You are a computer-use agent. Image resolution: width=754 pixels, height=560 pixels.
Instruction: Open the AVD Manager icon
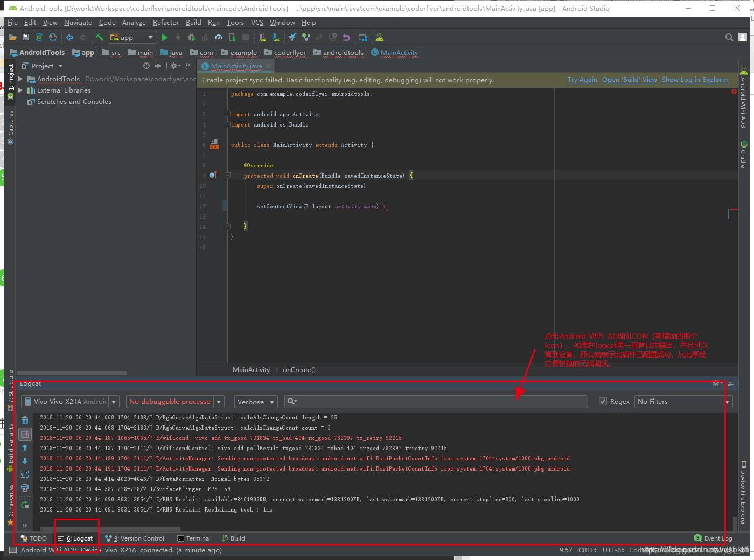coord(262,38)
